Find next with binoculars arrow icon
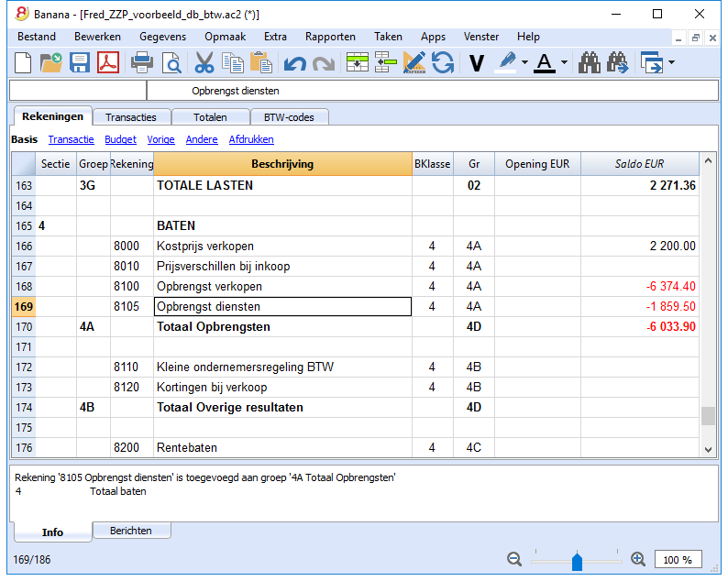Viewport: 728px width, 581px height. click(617, 62)
